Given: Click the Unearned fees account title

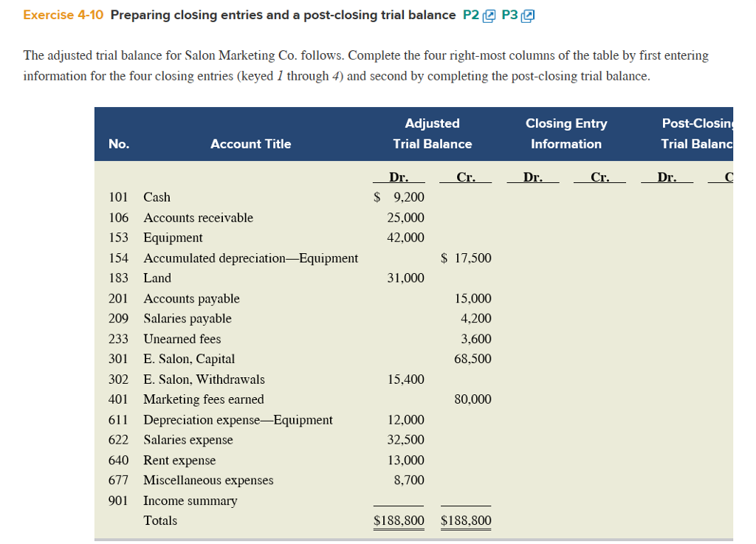Looking at the screenshot, I should click(182, 339).
